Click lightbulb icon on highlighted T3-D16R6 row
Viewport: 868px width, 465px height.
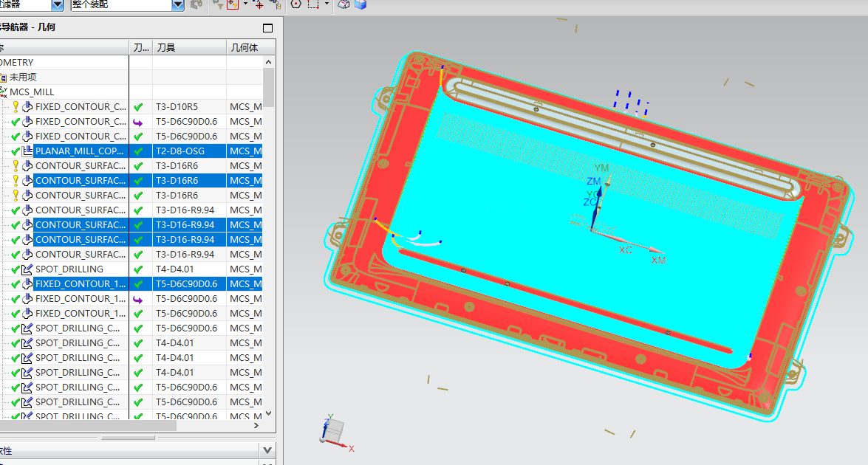point(16,180)
